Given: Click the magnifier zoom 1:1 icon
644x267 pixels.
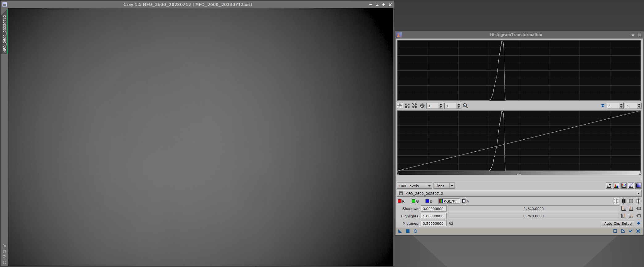Looking at the screenshot, I should [x=465, y=106].
